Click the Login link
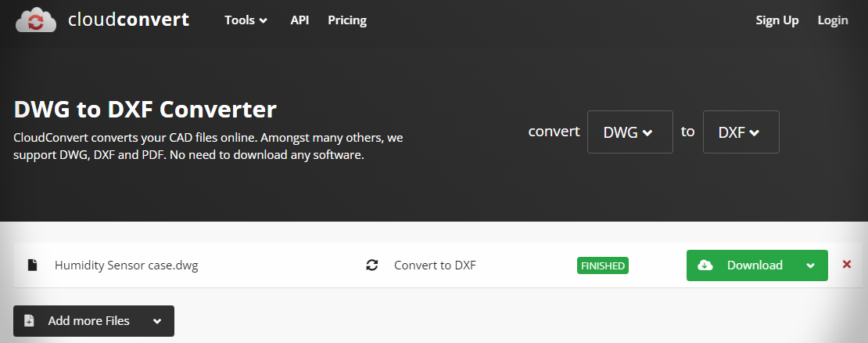Image resolution: width=868 pixels, height=343 pixels. click(x=833, y=20)
